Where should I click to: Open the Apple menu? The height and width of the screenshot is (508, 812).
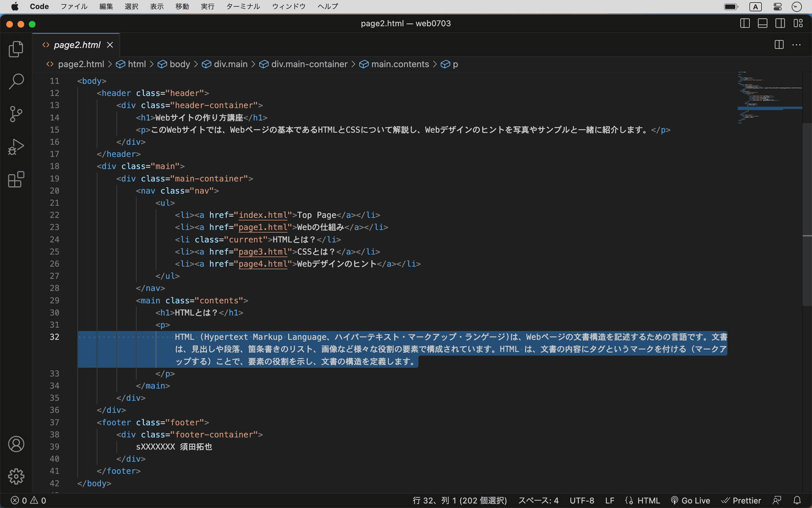pyautogui.click(x=15, y=6)
